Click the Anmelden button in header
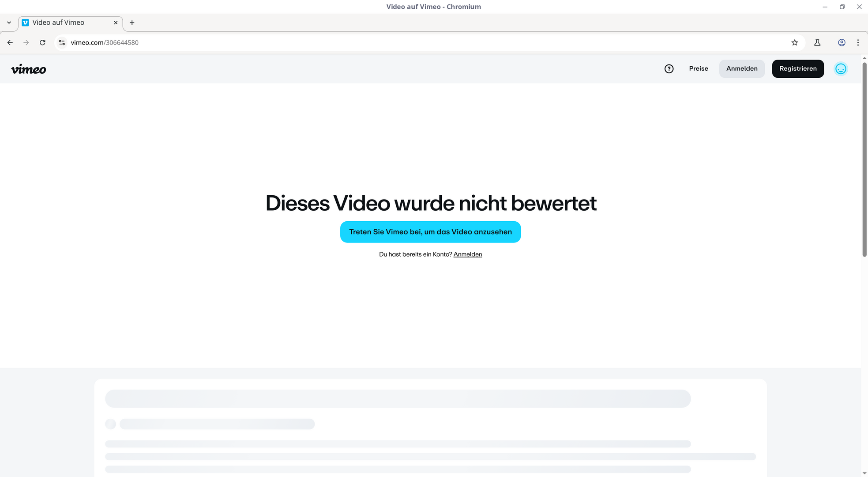868x477 pixels. [742, 68]
